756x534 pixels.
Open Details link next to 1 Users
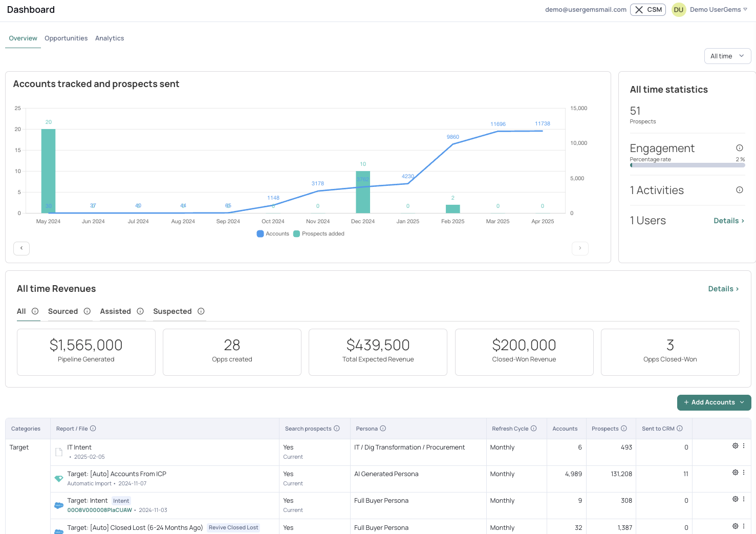click(x=729, y=221)
